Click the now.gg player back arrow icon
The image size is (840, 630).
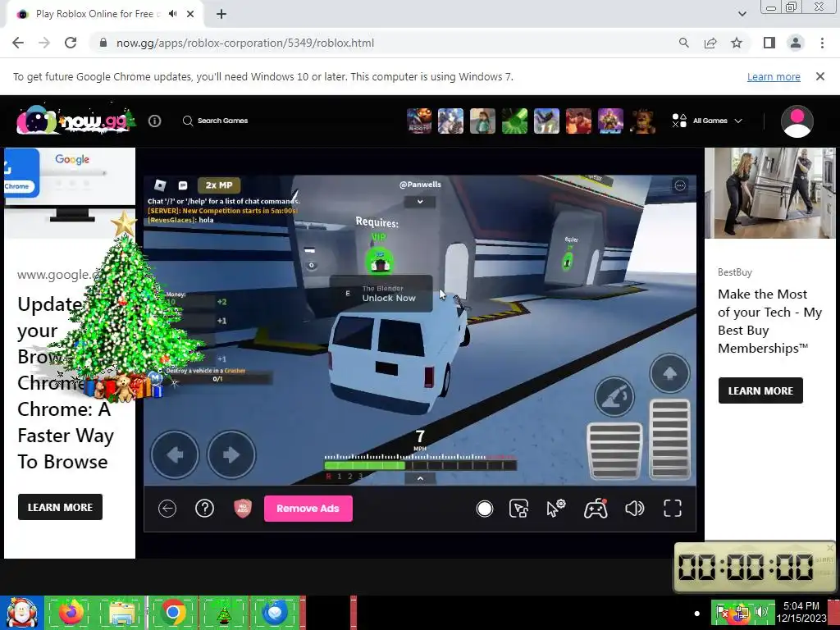(167, 509)
